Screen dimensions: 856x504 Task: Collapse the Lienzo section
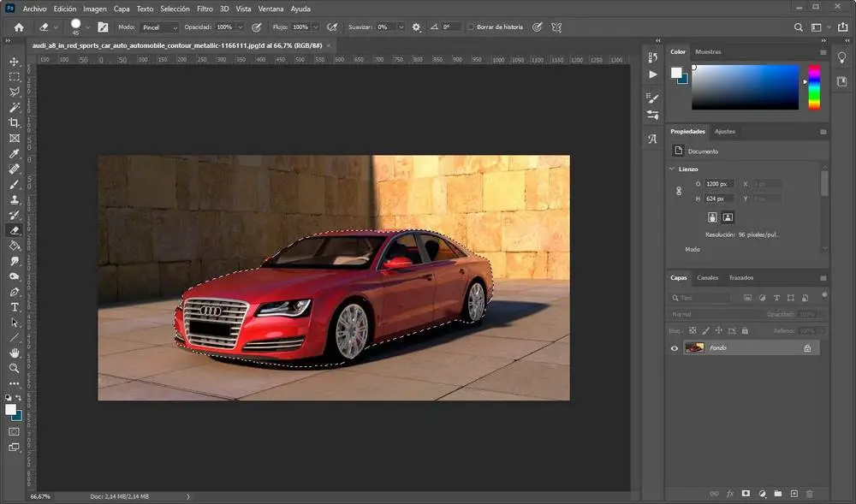(x=672, y=169)
